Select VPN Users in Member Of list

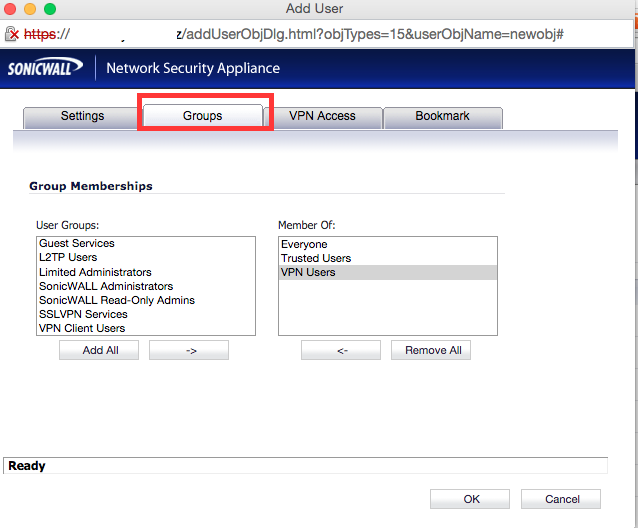388,273
